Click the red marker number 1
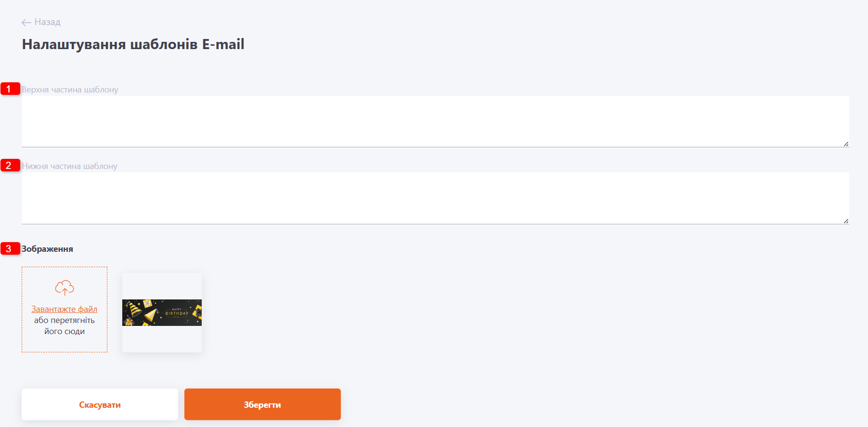868x427 pixels. tap(10, 89)
